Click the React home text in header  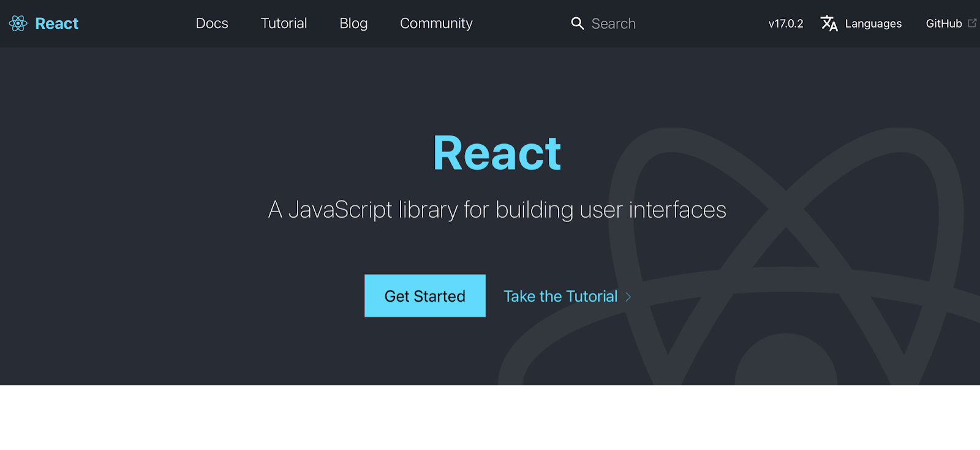click(57, 23)
